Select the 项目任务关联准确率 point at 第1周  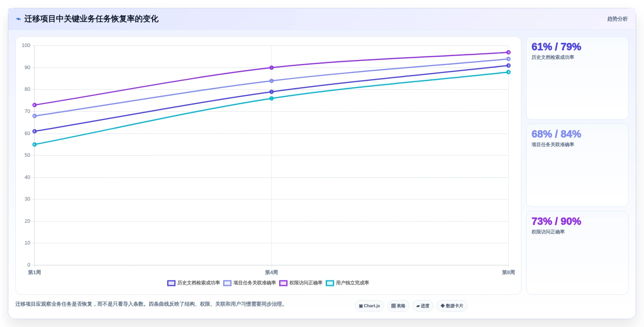(35, 116)
